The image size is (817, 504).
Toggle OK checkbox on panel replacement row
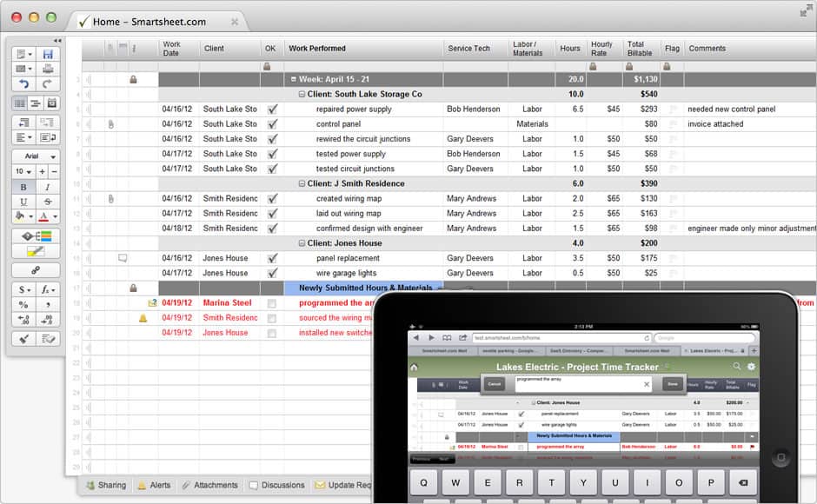pyautogui.click(x=272, y=258)
